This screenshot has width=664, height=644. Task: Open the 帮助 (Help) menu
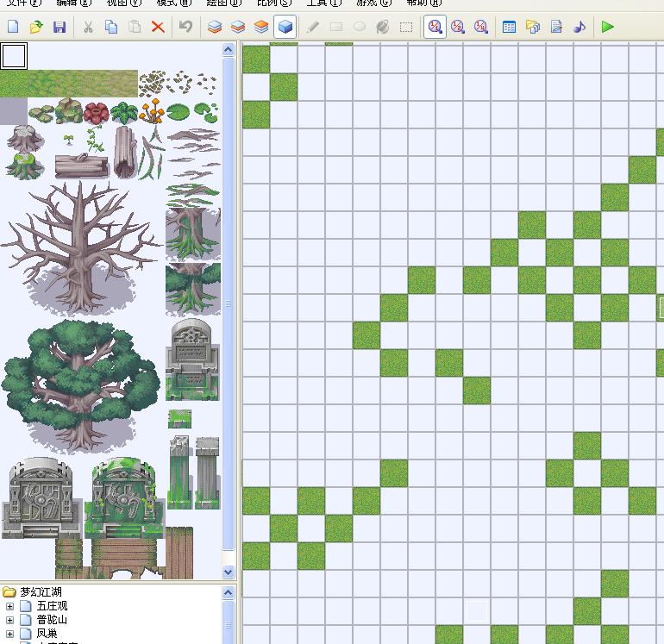tap(424, 3)
